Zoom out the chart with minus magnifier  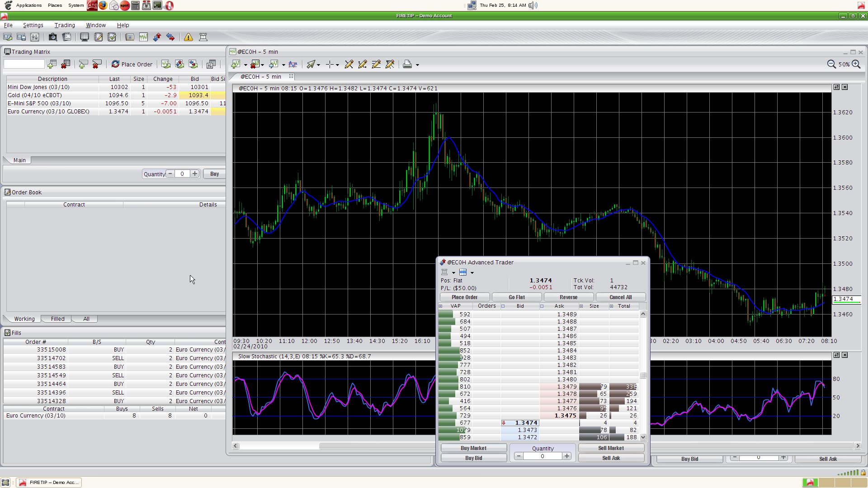click(831, 64)
